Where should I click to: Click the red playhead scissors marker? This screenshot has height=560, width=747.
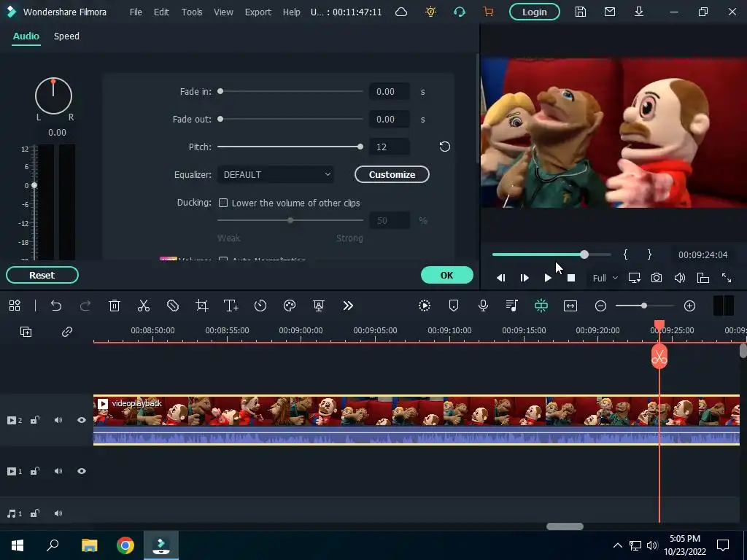[x=659, y=357]
